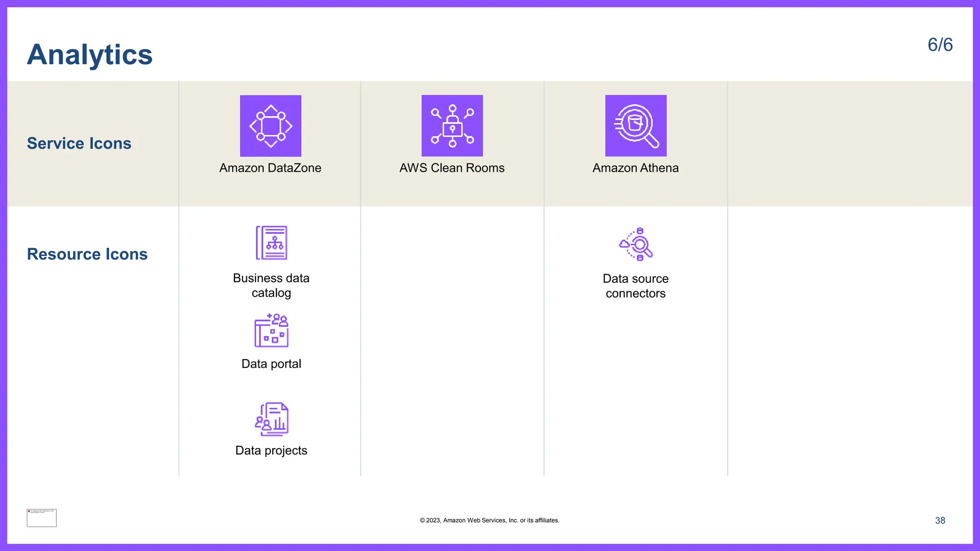This screenshot has width=980, height=551.
Task: Click the "Data source connectors" label
Action: click(x=635, y=286)
